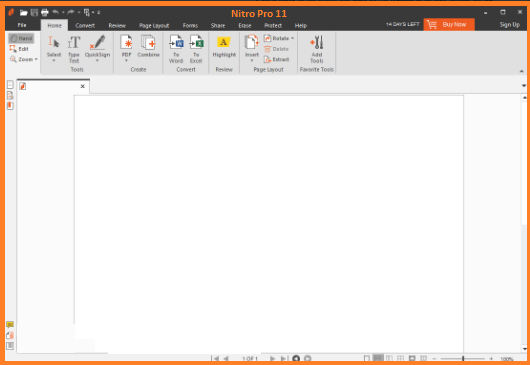
Task: Switch to Edit mode
Action: [19, 49]
